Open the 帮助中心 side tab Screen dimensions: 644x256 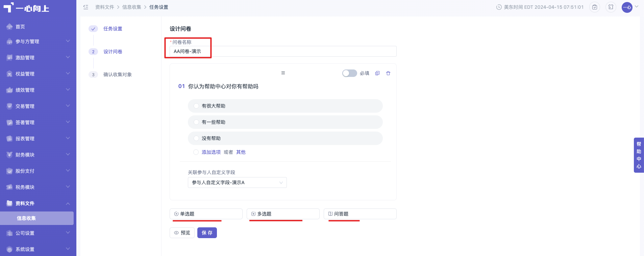639,155
